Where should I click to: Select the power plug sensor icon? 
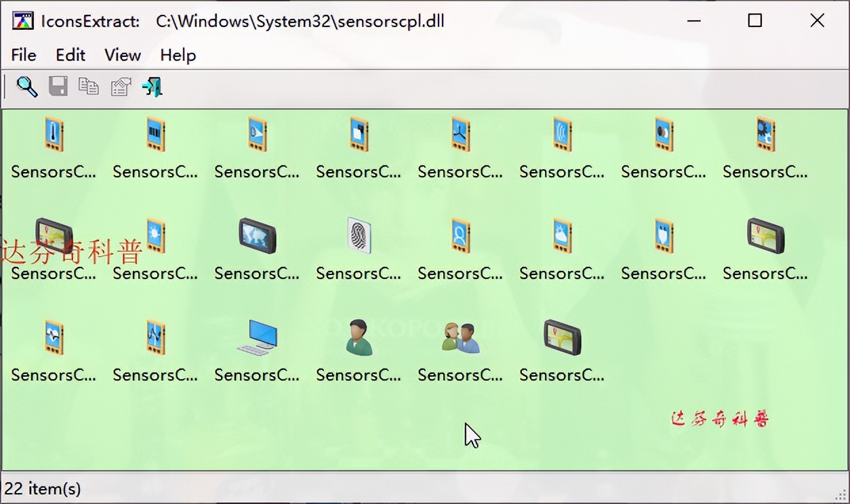664,236
